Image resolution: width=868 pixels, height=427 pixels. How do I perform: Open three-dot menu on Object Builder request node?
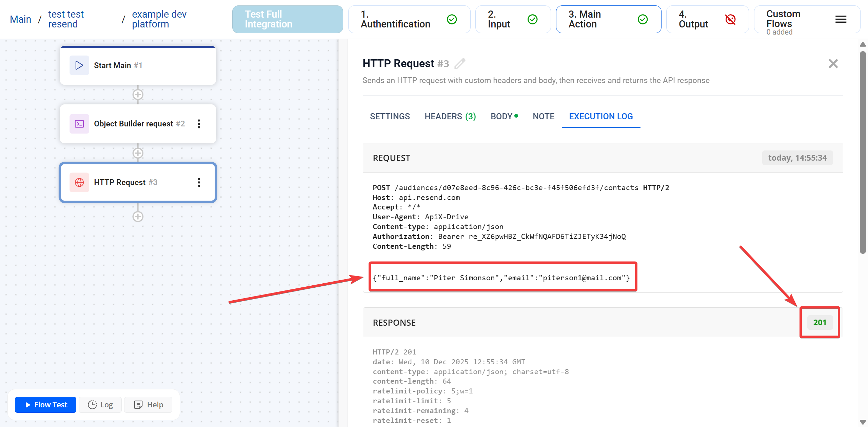[199, 124]
